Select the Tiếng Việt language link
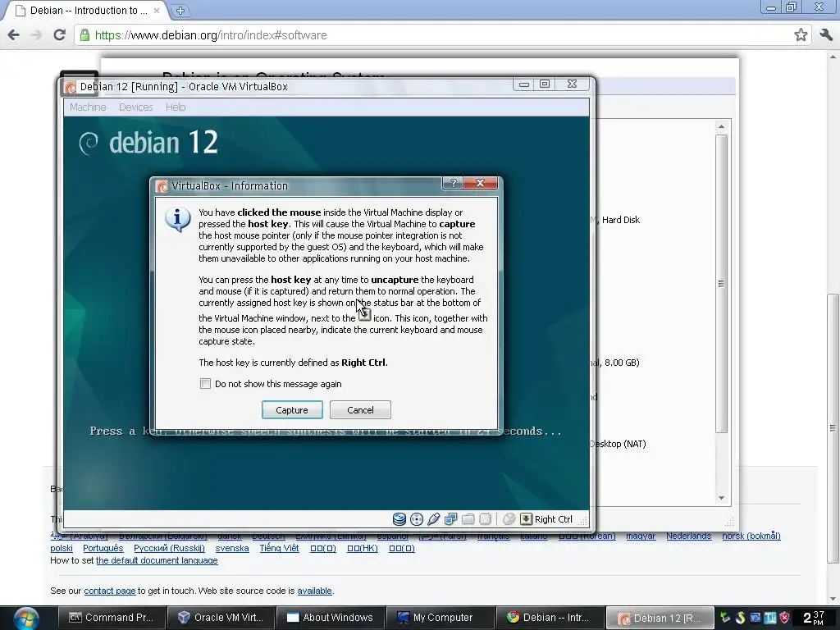Image resolution: width=840 pixels, height=630 pixels. click(279, 548)
